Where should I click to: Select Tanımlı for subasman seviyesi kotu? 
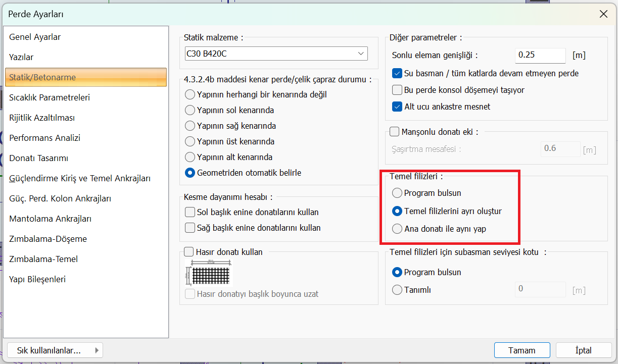(397, 290)
